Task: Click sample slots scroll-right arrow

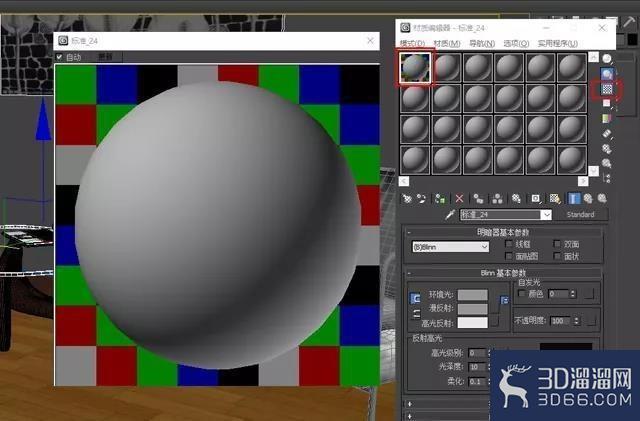Action: pos(583,181)
